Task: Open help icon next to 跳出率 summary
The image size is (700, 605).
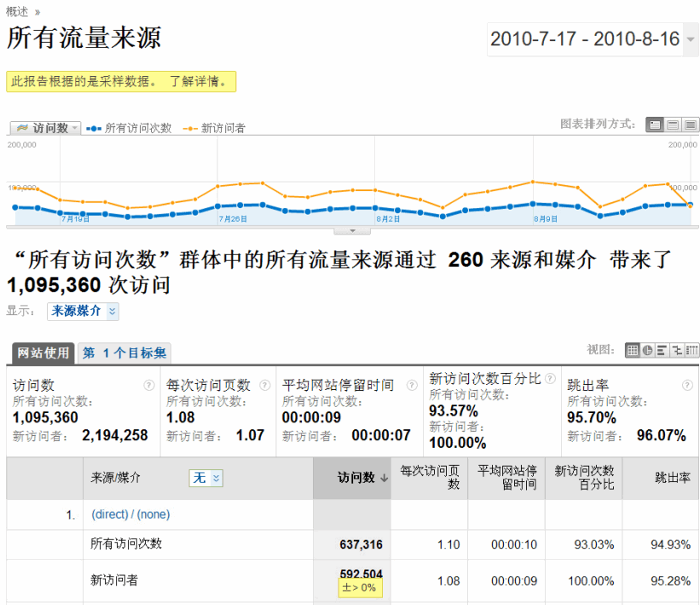Action: 688,386
